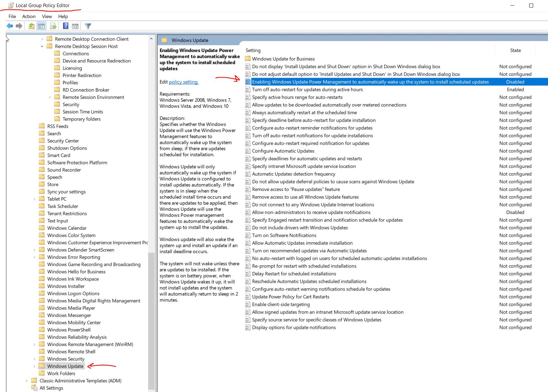Select the Configure Automatic Updates policy
Image resolution: width=548 pixels, height=392 pixels.
point(283,151)
